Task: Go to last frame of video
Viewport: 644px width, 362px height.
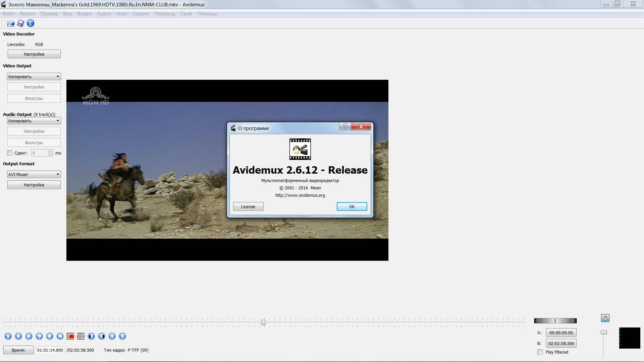Action: tap(122, 336)
